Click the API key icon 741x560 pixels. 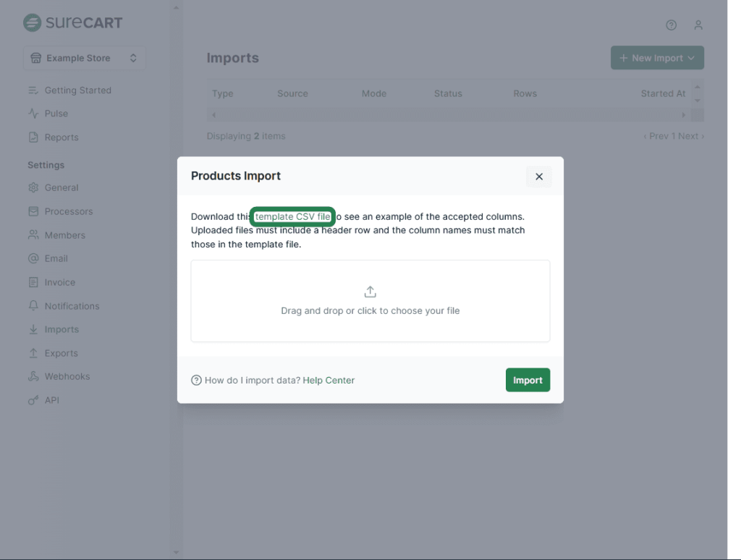33,400
